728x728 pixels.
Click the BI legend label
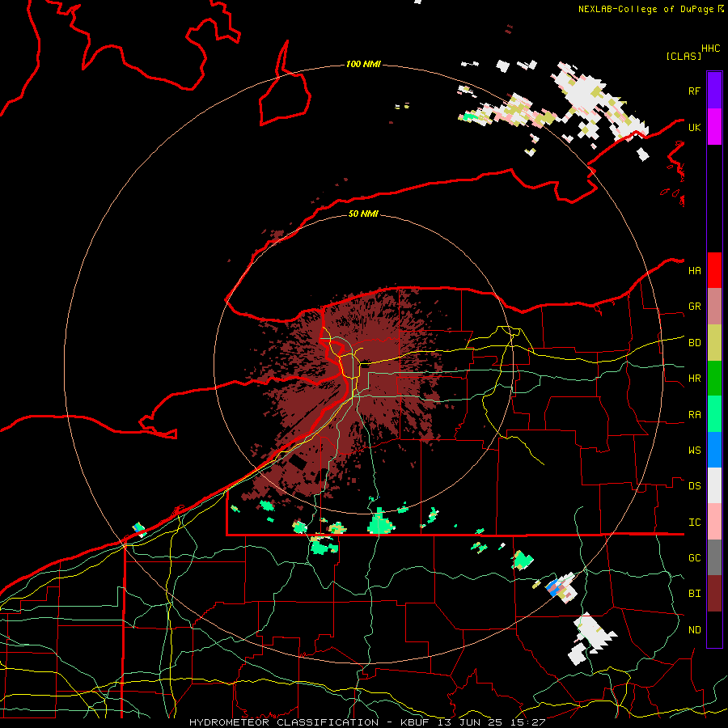(694, 594)
